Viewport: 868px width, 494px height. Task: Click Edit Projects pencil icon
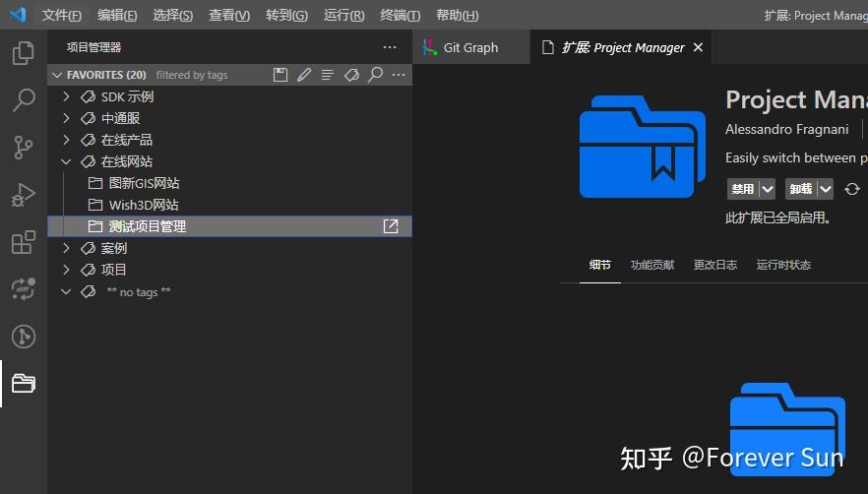[x=304, y=75]
